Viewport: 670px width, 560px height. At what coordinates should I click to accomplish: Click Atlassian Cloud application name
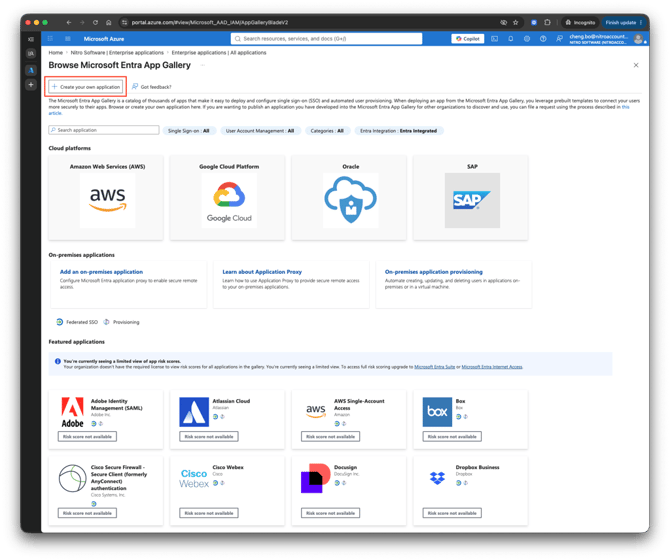(231, 401)
